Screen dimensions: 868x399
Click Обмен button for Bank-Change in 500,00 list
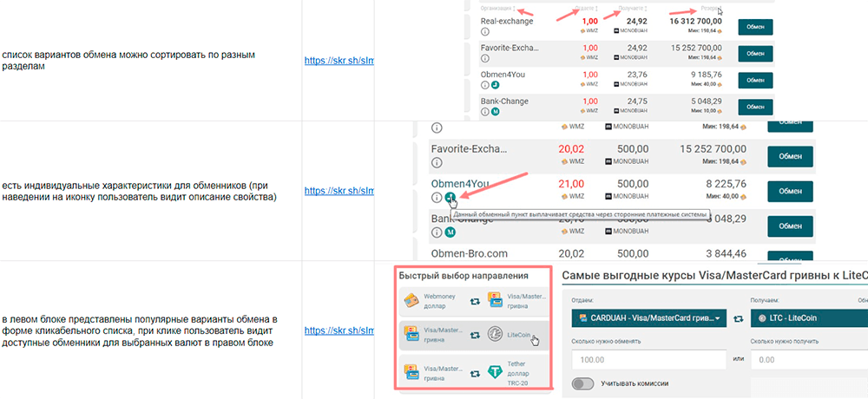coord(790,226)
